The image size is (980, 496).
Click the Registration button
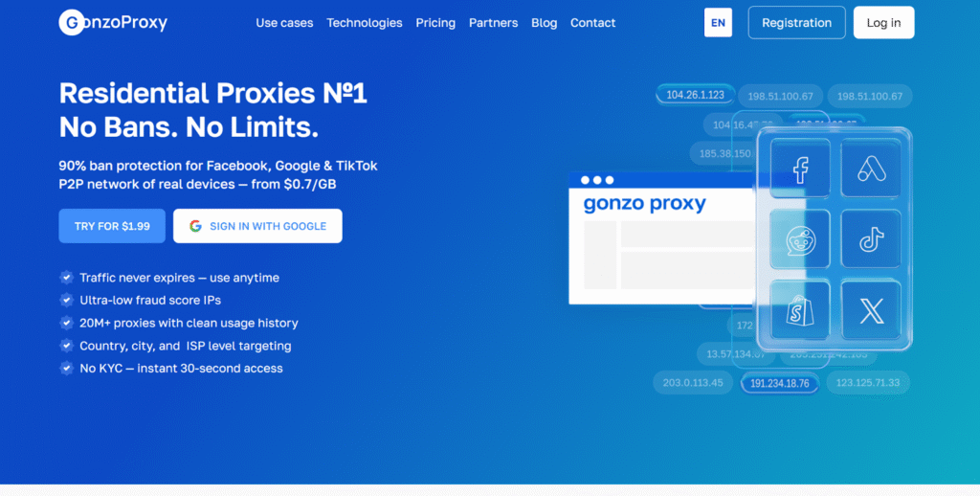coord(796,23)
